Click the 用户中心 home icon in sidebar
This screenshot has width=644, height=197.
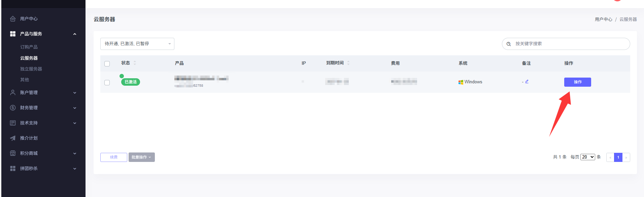pos(13,19)
